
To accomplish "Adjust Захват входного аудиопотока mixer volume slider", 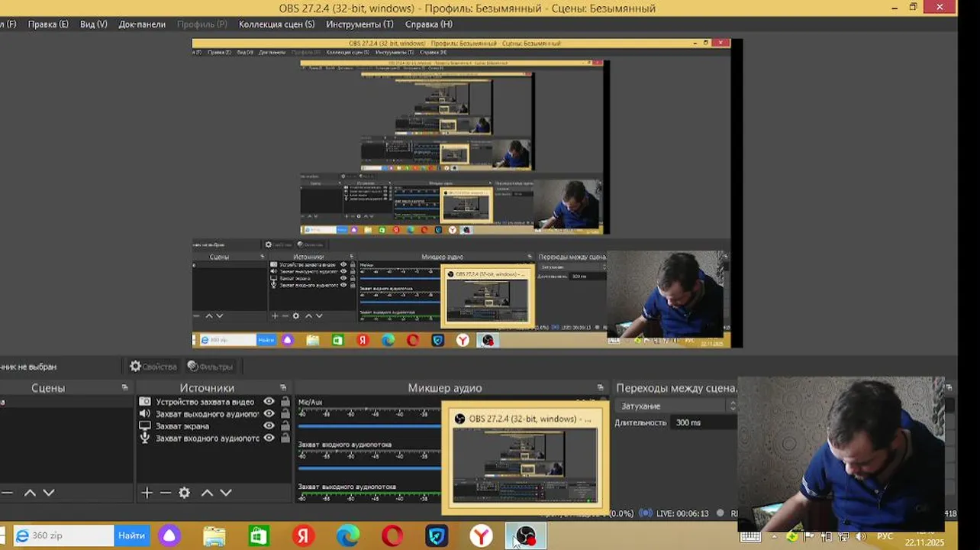I will (369, 467).
